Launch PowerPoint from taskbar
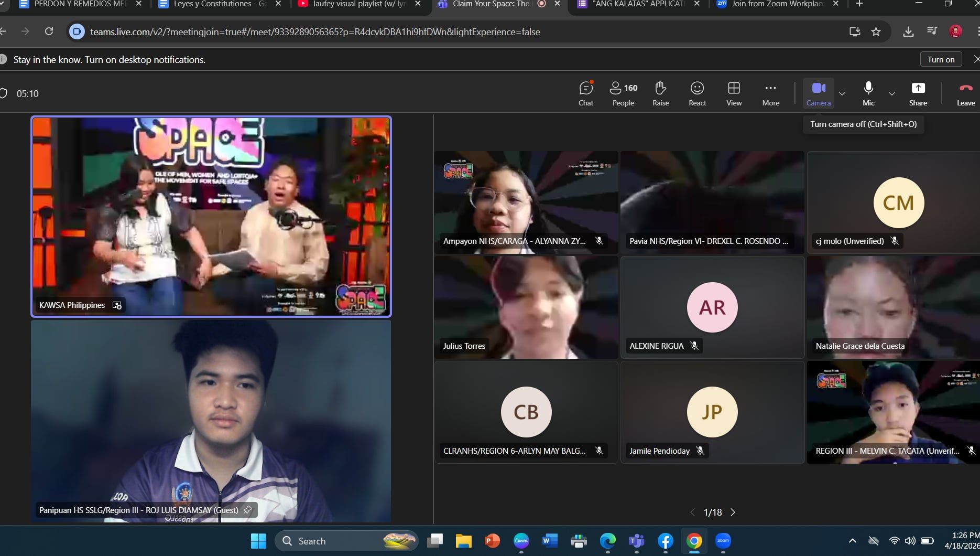The image size is (980, 556). pyautogui.click(x=492, y=541)
